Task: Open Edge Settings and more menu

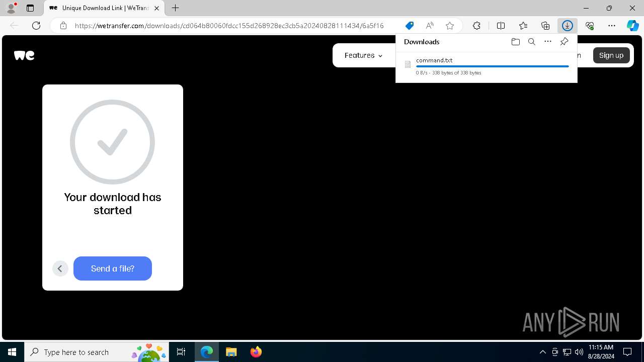Action: tap(612, 26)
